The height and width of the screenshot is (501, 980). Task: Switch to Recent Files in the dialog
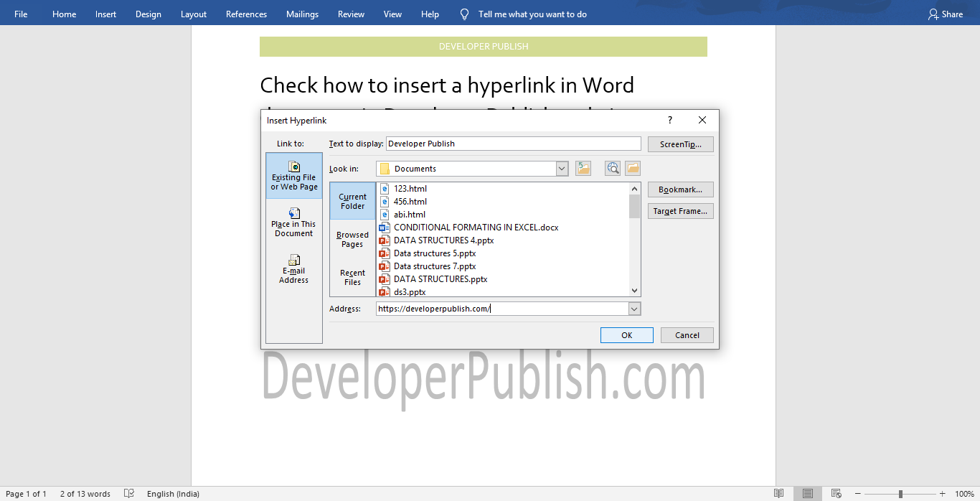pos(352,278)
